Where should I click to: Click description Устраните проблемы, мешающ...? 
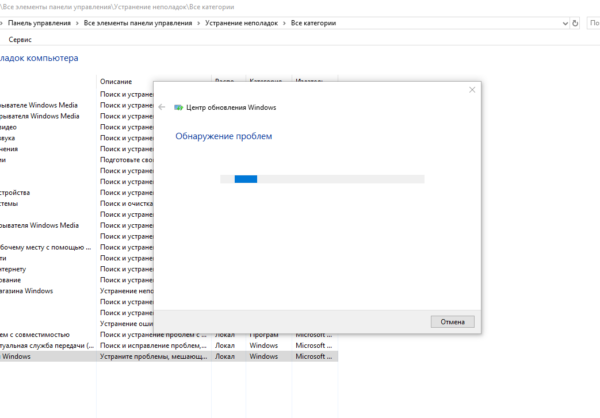tap(153, 356)
